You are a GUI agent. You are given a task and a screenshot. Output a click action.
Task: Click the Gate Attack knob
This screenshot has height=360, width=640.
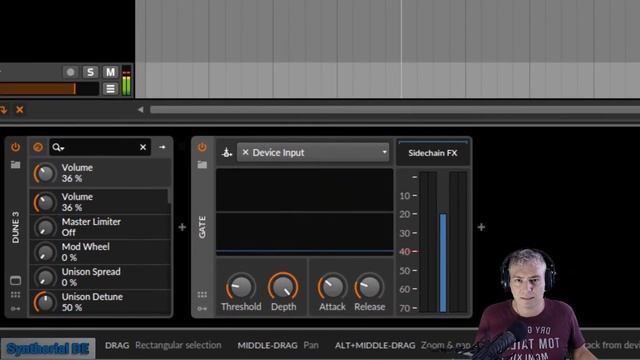[332, 287]
